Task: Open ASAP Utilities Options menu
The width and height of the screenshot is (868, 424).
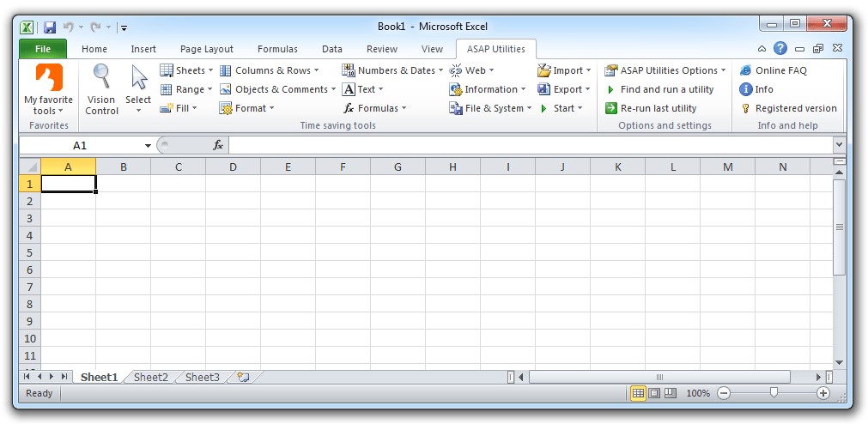Action: tap(665, 70)
